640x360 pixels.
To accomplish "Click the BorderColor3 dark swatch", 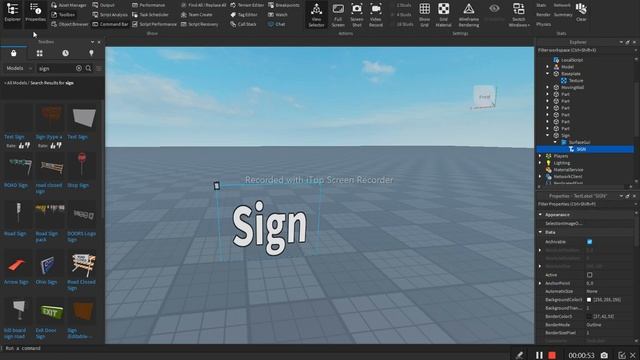I will [x=589, y=316].
